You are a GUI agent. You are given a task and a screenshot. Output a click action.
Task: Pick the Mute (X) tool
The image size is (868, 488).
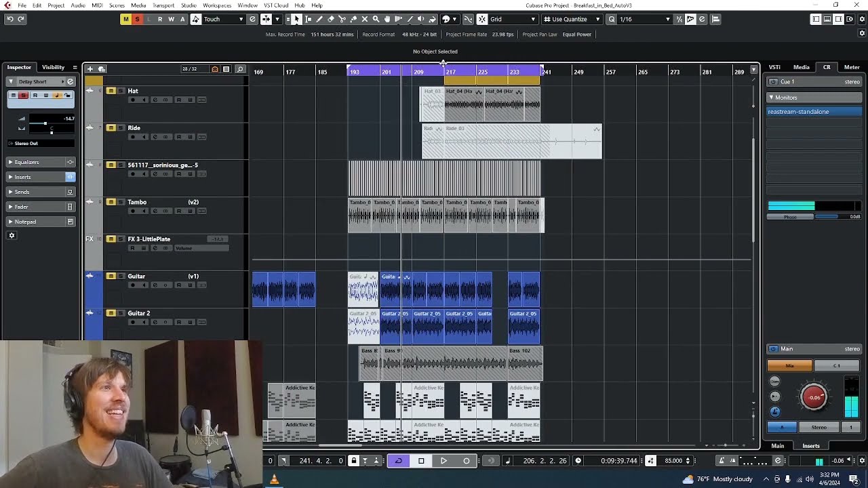[364, 19]
